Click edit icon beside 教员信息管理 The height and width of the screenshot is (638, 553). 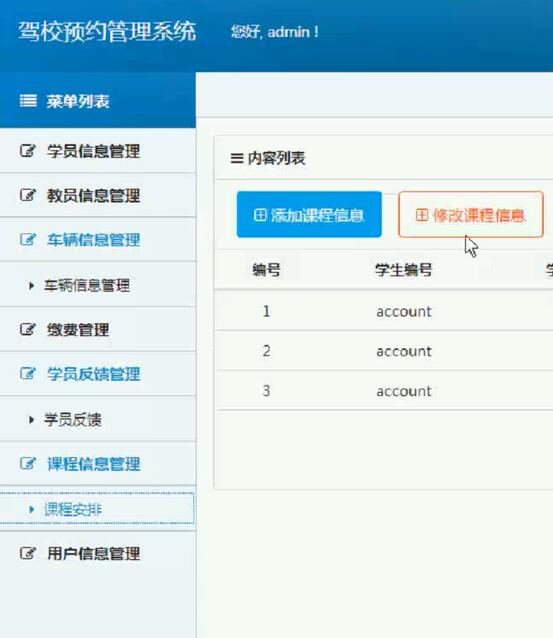28,195
